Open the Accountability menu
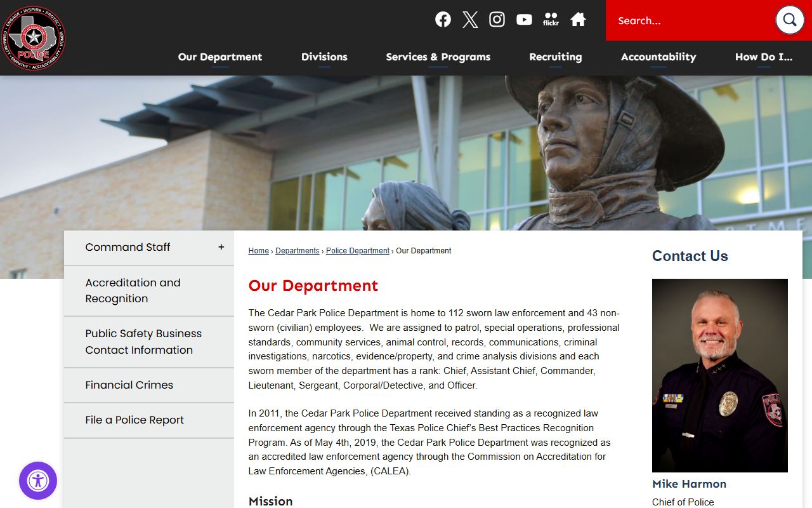 pos(658,57)
